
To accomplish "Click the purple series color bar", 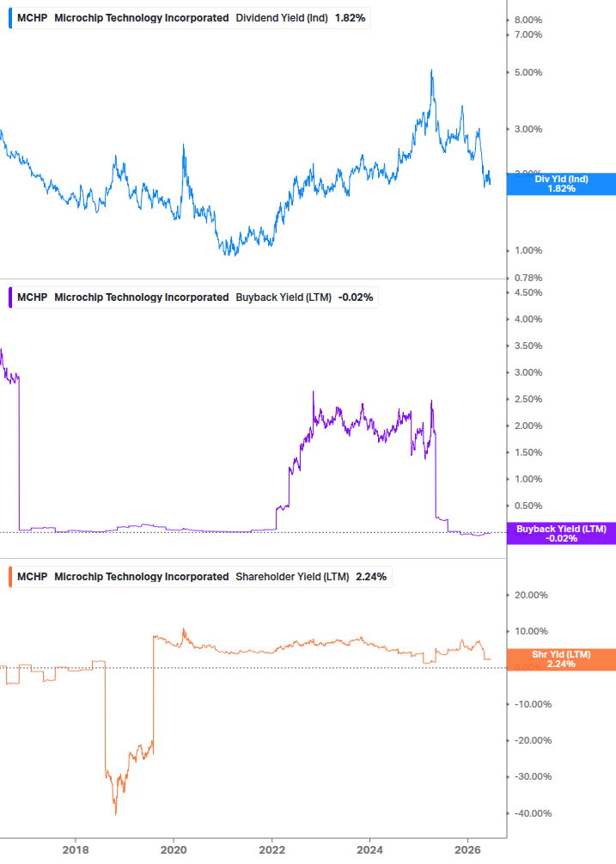I will [x=10, y=297].
